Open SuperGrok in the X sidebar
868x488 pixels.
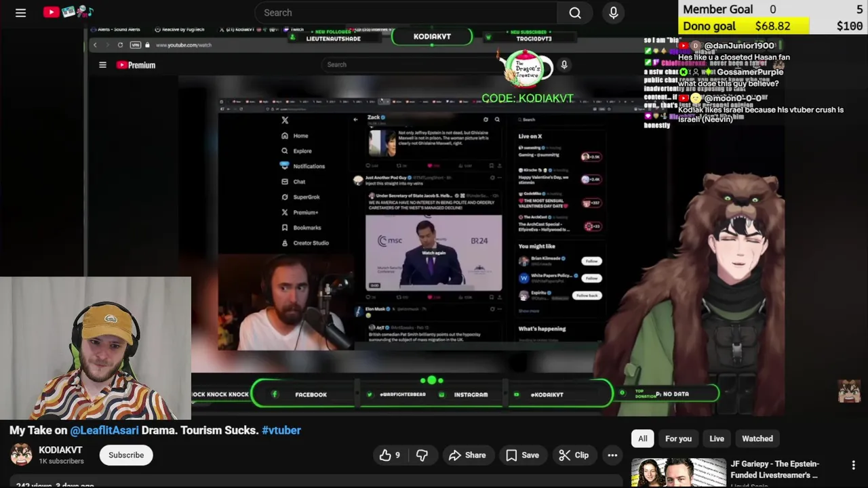(x=300, y=197)
